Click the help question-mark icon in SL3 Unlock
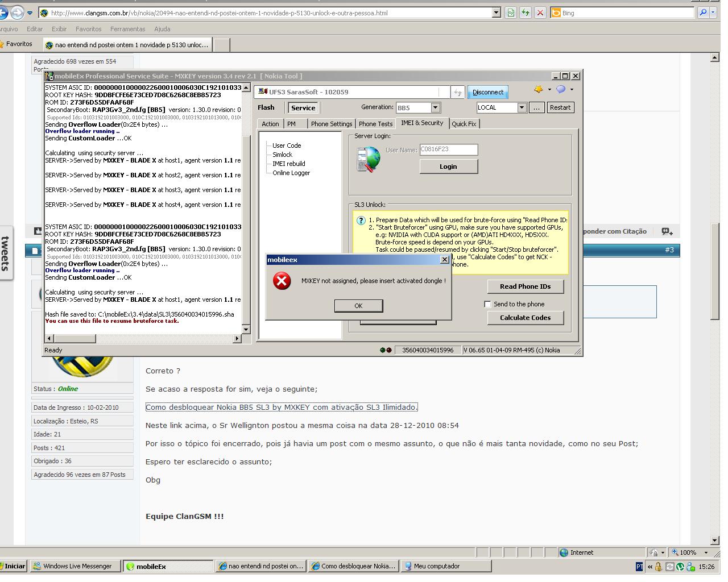Viewport: 728px width, 582px height. (360, 221)
